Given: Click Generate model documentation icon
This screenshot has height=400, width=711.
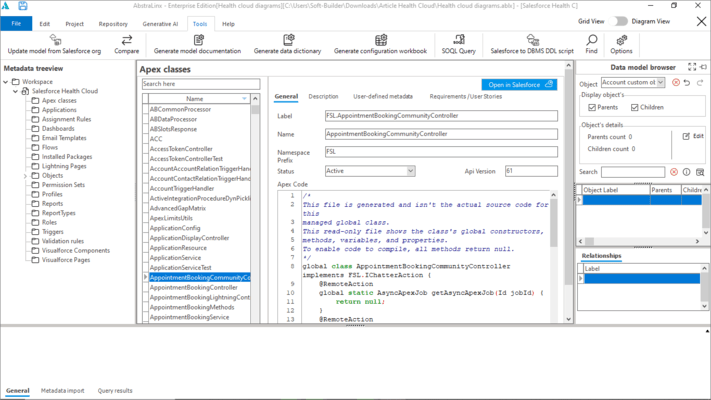Looking at the screenshot, I should point(198,40).
